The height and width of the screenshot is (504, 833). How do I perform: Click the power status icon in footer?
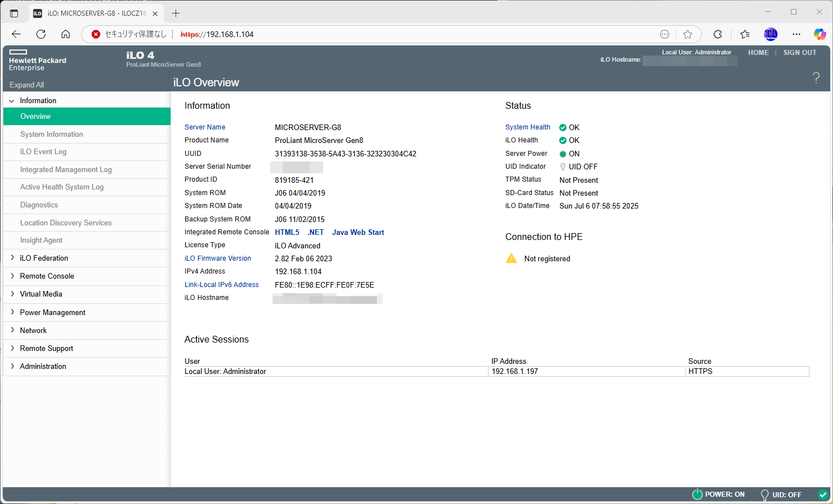(697, 494)
